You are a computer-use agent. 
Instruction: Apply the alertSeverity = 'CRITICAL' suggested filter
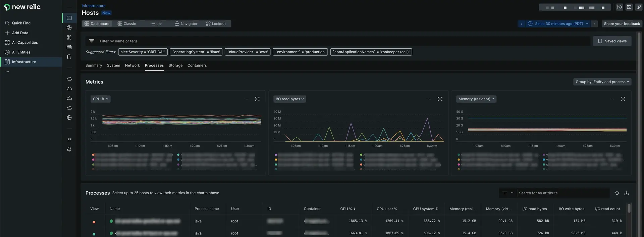point(143,52)
